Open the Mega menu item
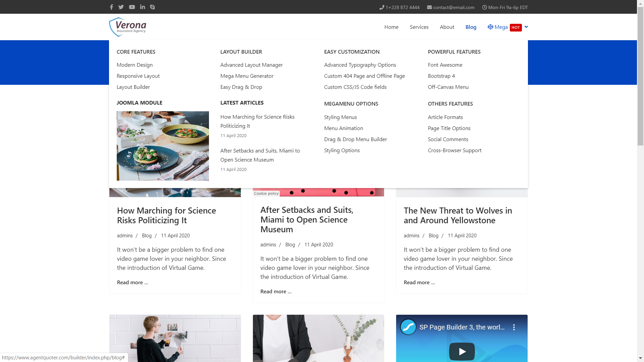This screenshot has width=644, height=362. (x=501, y=27)
